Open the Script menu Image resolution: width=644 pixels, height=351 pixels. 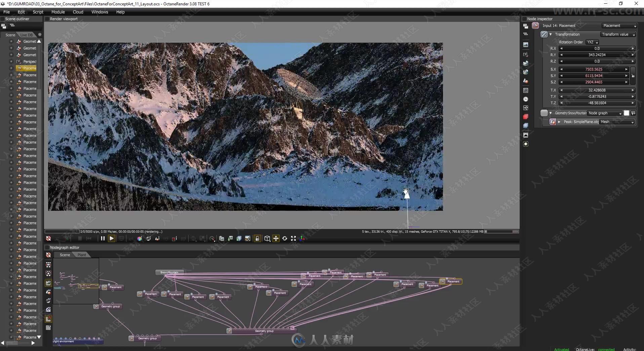(x=38, y=12)
